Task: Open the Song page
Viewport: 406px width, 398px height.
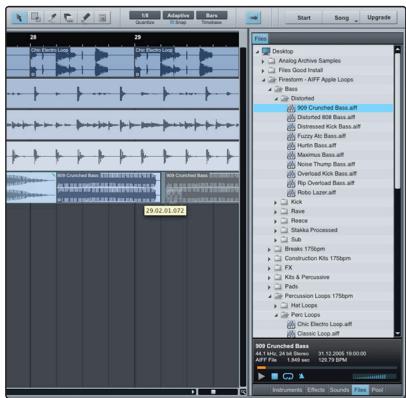Action: [342, 18]
